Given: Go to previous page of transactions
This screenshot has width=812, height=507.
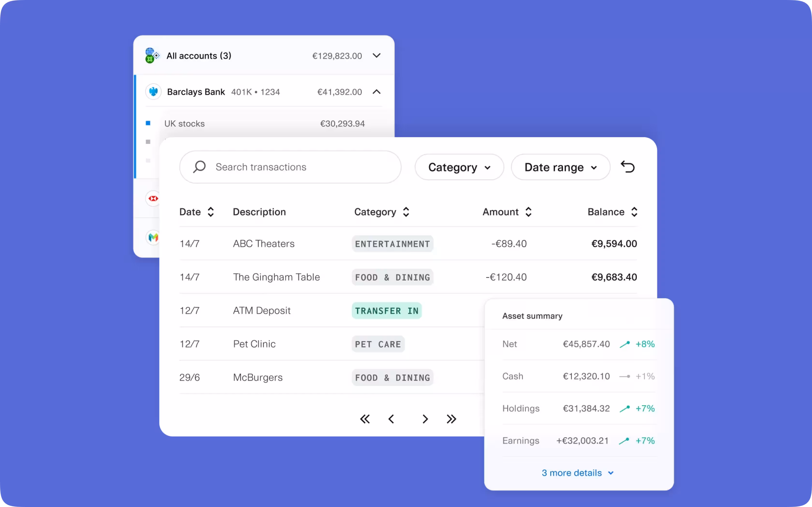Looking at the screenshot, I should pyautogui.click(x=391, y=419).
